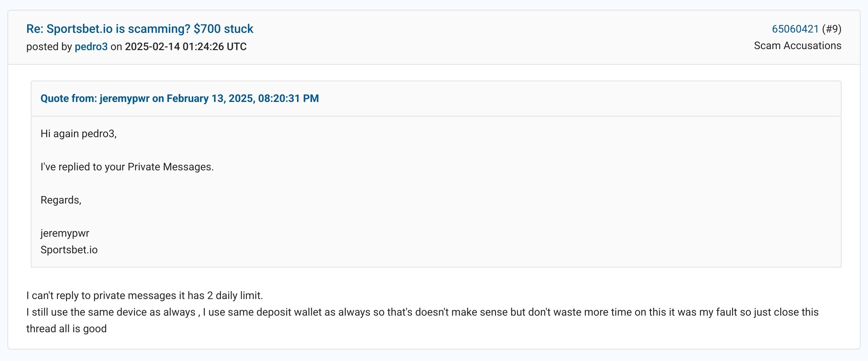Click '08:20:31 PM' in the quote header

[289, 99]
